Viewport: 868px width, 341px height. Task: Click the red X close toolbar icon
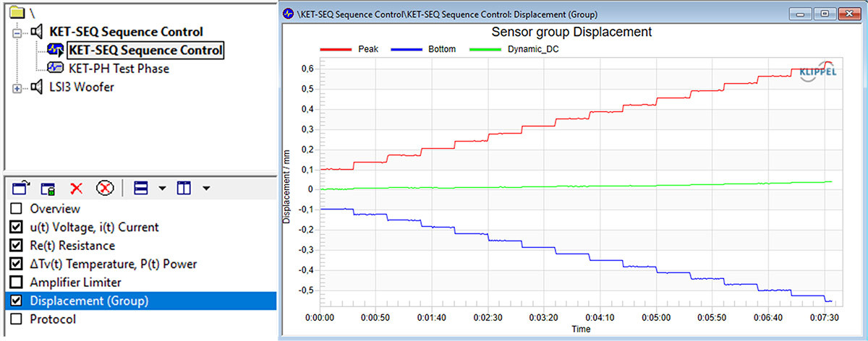click(77, 189)
